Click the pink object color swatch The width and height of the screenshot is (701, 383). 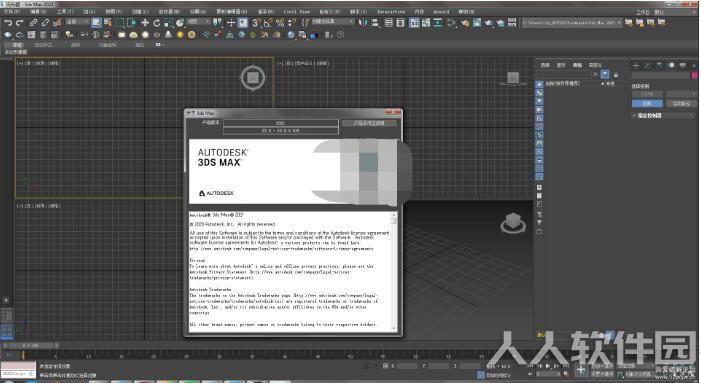(x=694, y=76)
